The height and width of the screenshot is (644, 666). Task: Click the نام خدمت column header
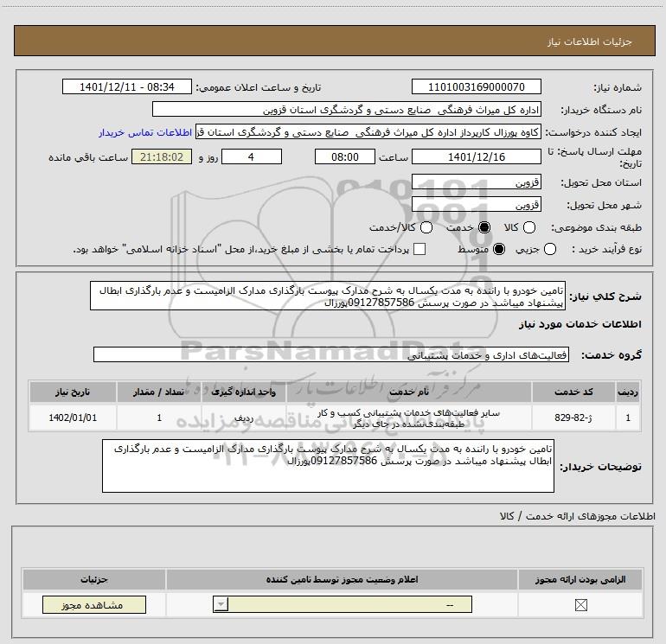tap(408, 392)
